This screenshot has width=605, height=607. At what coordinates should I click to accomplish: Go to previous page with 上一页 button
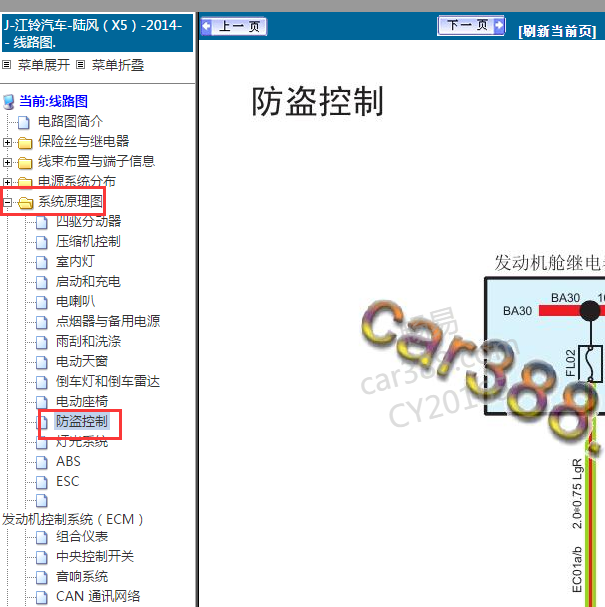tap(234, 26)
